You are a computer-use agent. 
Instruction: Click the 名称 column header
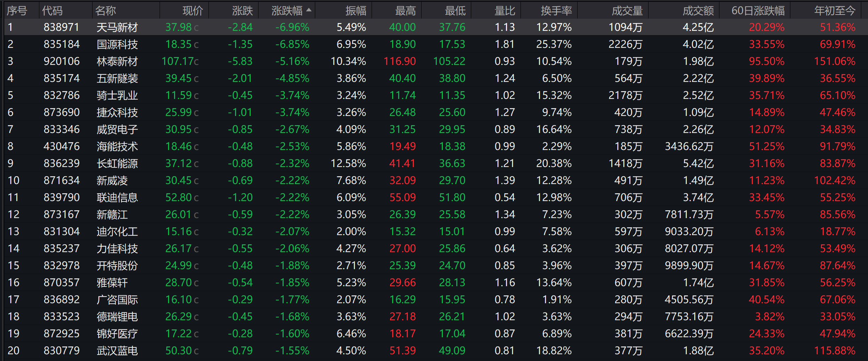pos(106,11)
